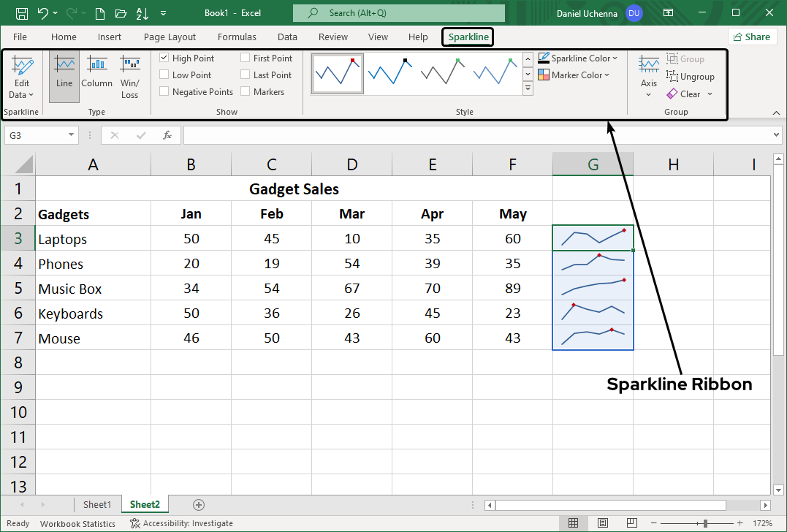Open the Sparkline Color dropdown
Viewport: 787px width, 532px height.
pyautogui.click(x=577, y=58)
